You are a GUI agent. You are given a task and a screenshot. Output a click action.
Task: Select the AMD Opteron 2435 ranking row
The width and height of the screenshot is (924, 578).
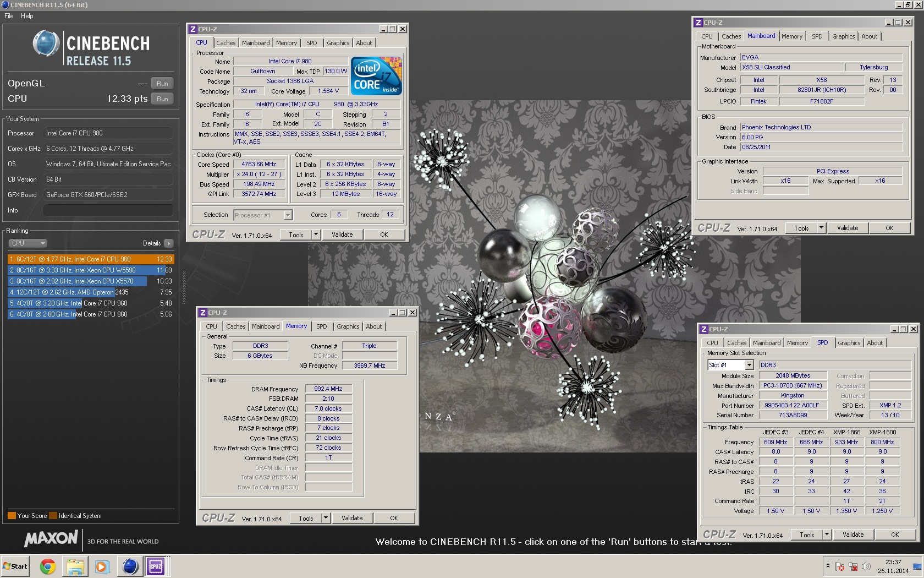91,292
